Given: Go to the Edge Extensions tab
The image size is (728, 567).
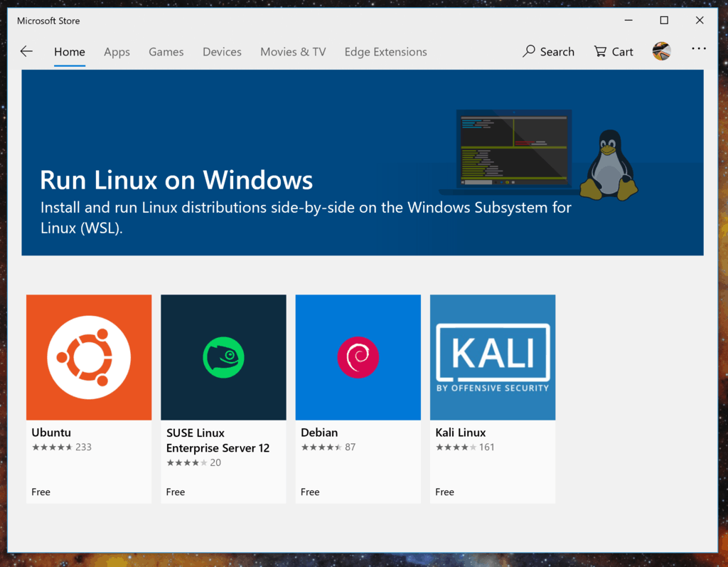Looking at the screenshot, I should [386, 52].
